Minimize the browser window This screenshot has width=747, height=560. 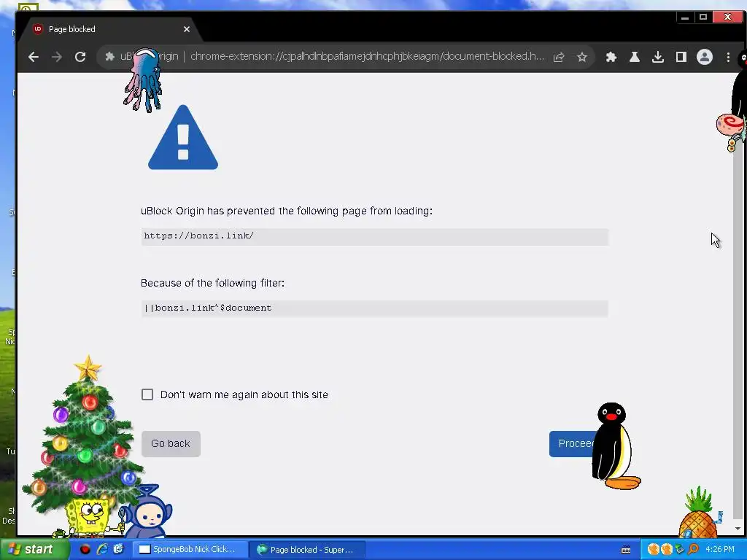point(684,17)
